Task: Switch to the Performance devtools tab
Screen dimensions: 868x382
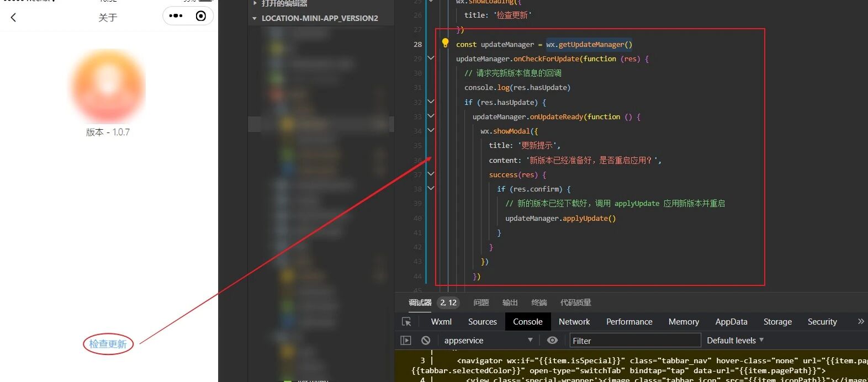Action: point(629,322)
